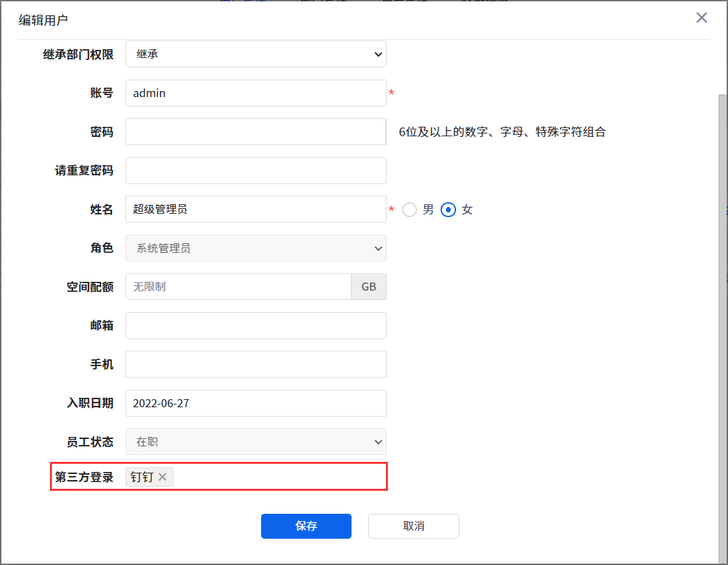Focus the 空间配额 input field

pos(238,287)
